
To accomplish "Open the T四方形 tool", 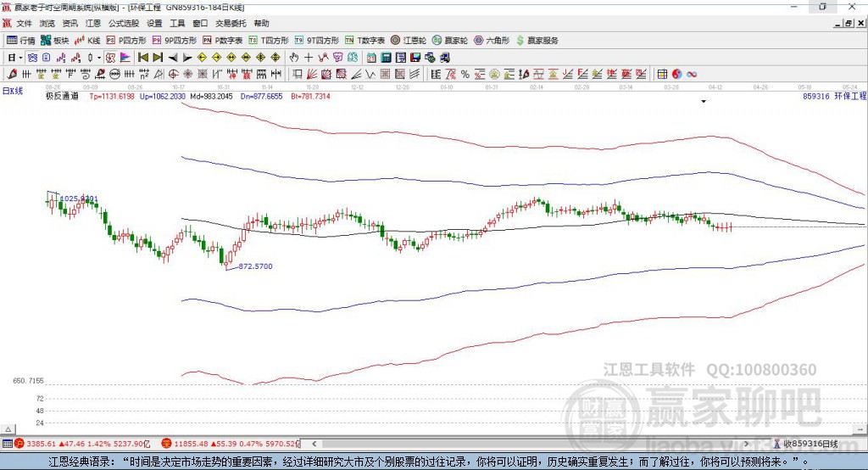I will point(269,41).
